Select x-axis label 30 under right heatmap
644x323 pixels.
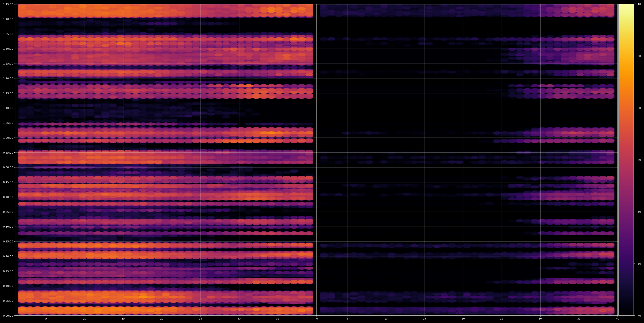coord(540,319)
